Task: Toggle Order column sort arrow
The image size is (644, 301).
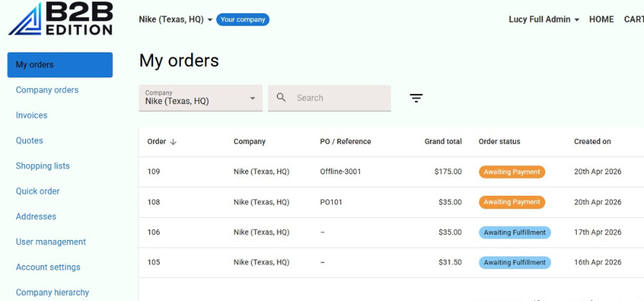Action: pyautogui.click(x=173, y=142)
